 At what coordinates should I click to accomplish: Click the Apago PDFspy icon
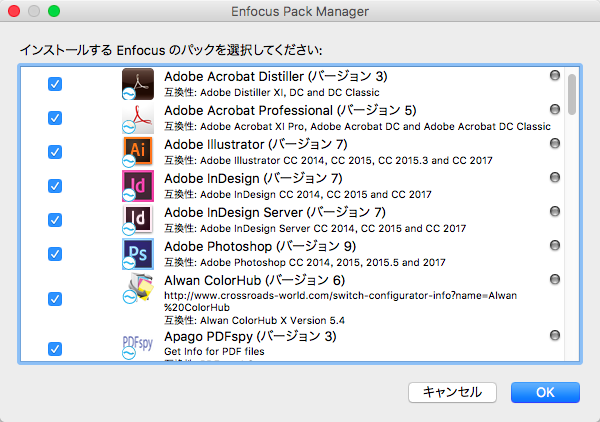(x=138, y=346)
